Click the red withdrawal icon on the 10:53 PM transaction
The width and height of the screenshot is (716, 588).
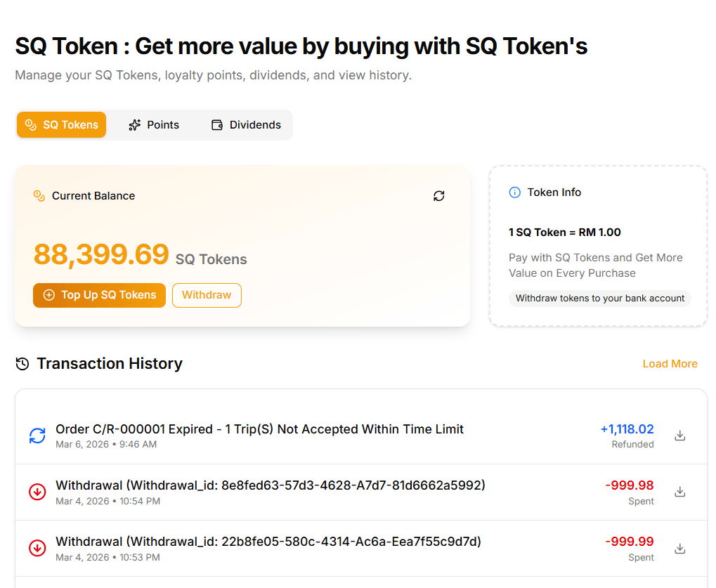tap(37, 548)
